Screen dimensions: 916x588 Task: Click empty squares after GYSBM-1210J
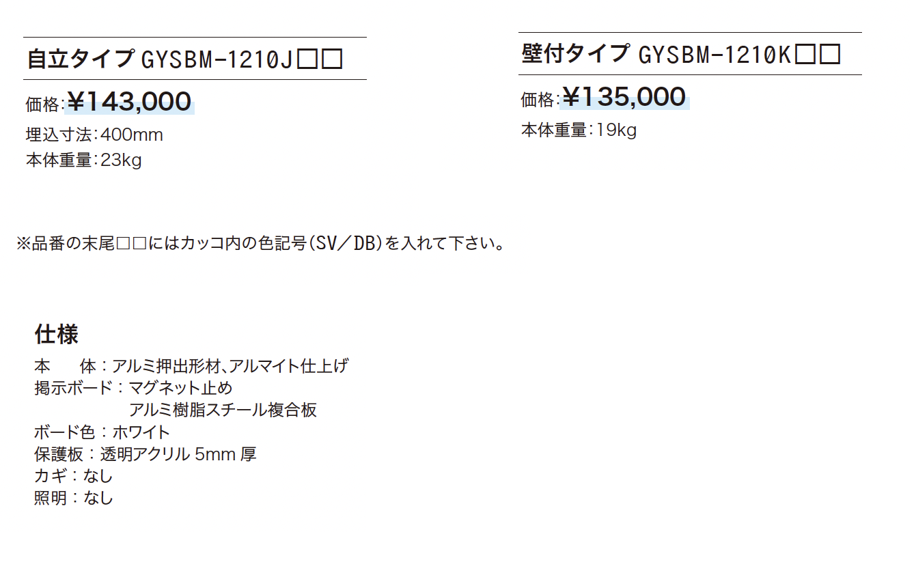tap(320, 60)
